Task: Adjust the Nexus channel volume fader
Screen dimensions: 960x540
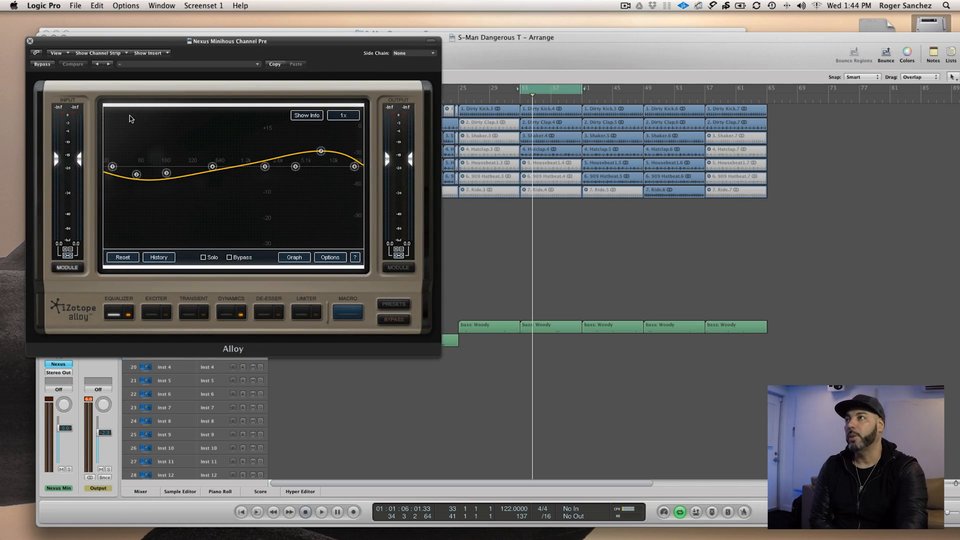Action: 65,428
